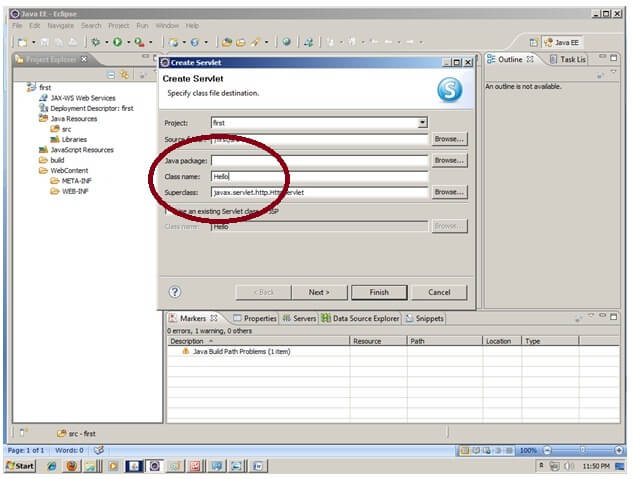Click the Java package input field

tap(319, 161)
